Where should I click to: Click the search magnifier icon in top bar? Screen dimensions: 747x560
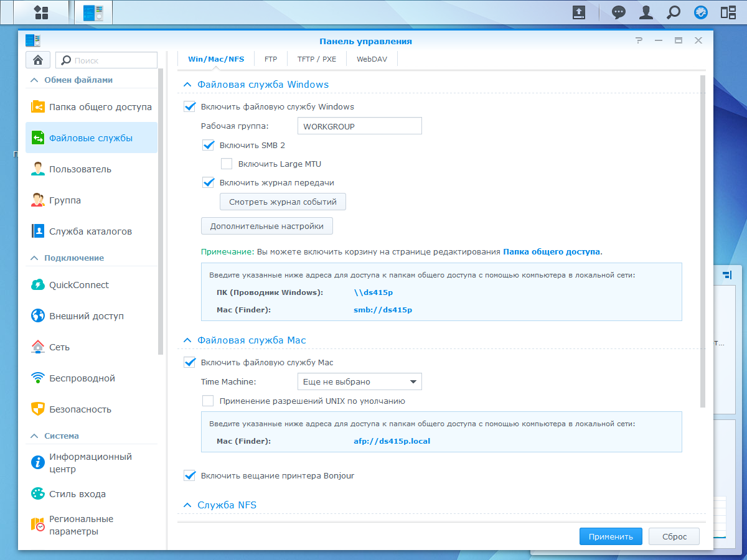tap(674, 12)
